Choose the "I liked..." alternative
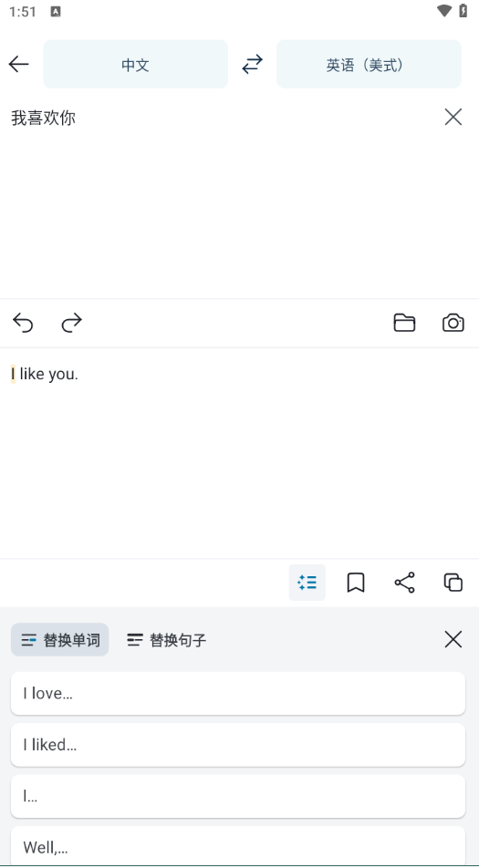This screenshot has height=868, width=479. coord(238,745)
